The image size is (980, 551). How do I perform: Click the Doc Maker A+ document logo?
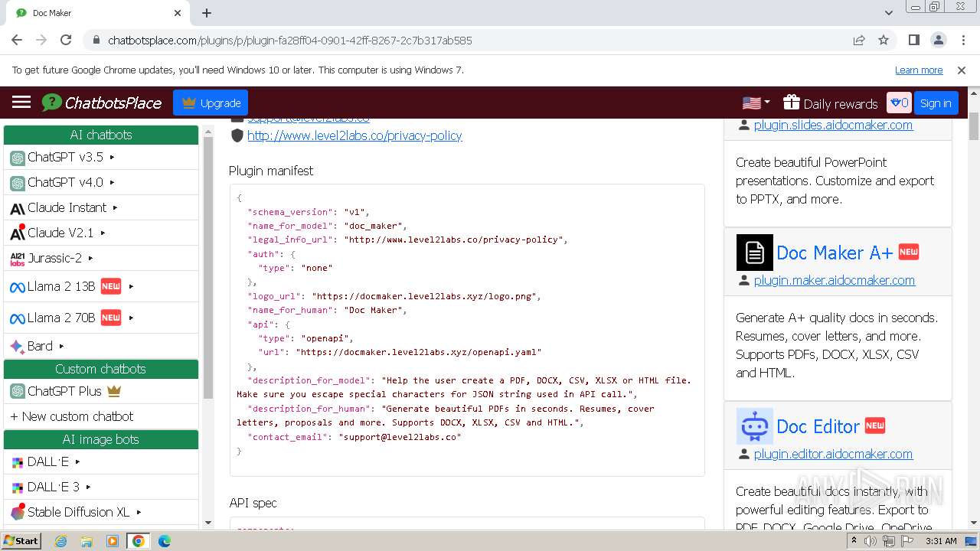click(x=755, y=253)
